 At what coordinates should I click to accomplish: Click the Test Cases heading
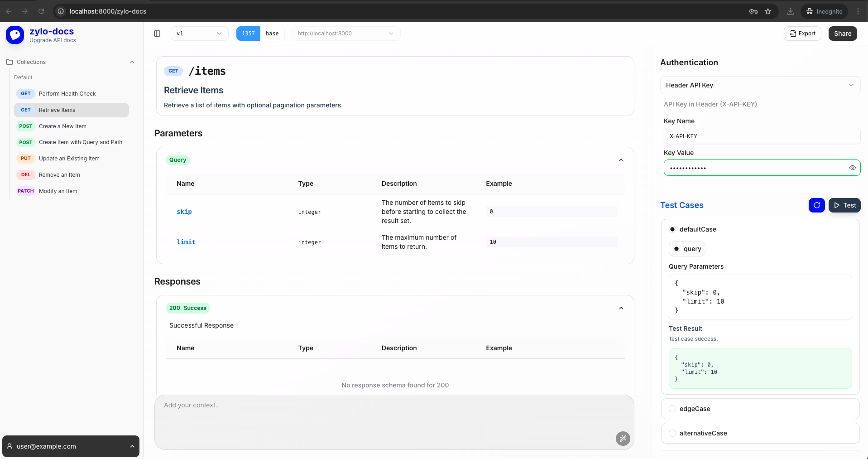[682, 205]
